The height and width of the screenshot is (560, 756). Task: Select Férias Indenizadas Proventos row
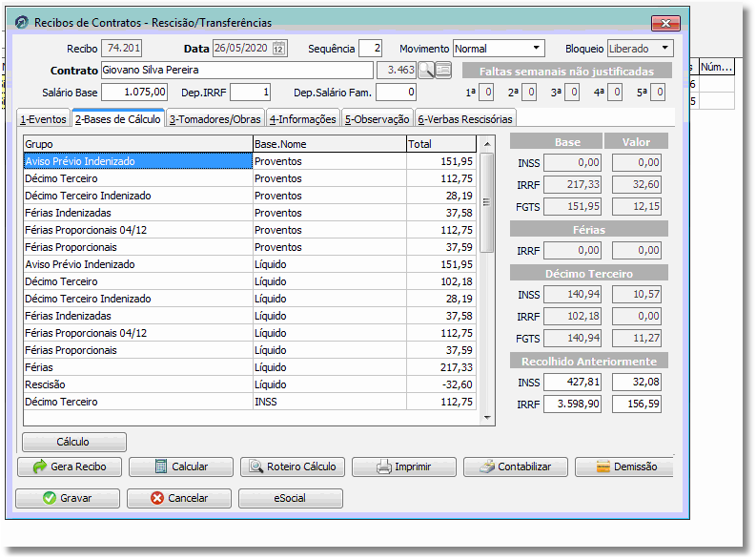coord(249,213)
